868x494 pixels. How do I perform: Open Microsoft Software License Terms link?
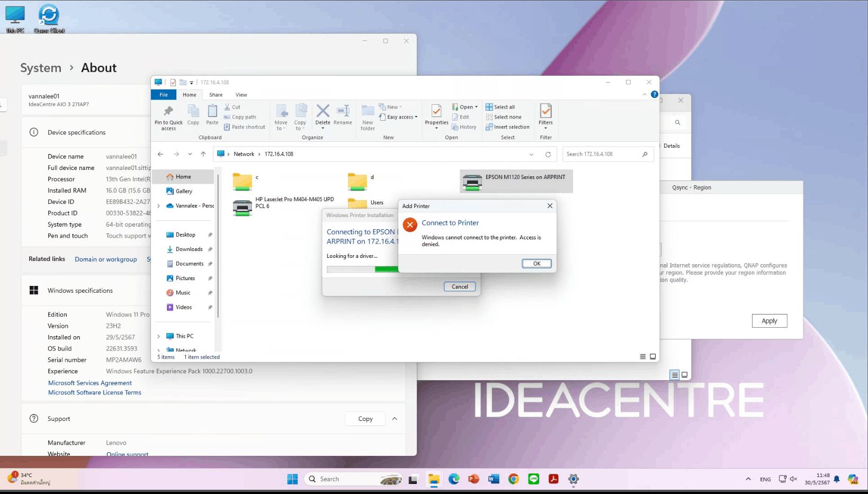coord(95,392)
